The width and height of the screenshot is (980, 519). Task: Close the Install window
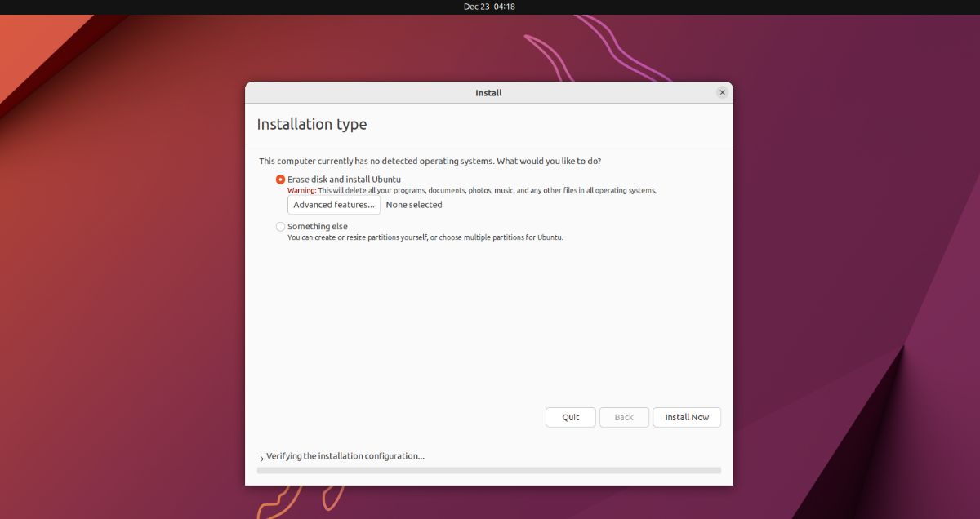tap(722, 93)
